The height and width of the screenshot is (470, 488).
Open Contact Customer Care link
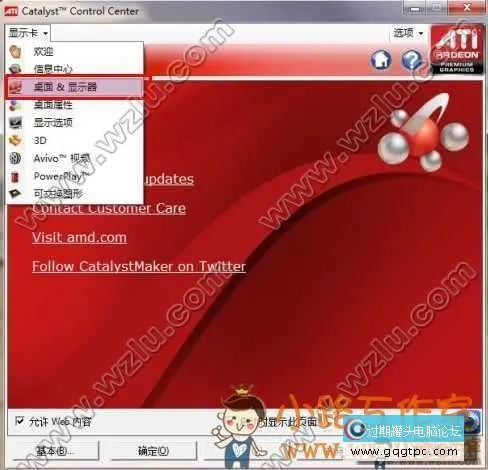(109, 208)
